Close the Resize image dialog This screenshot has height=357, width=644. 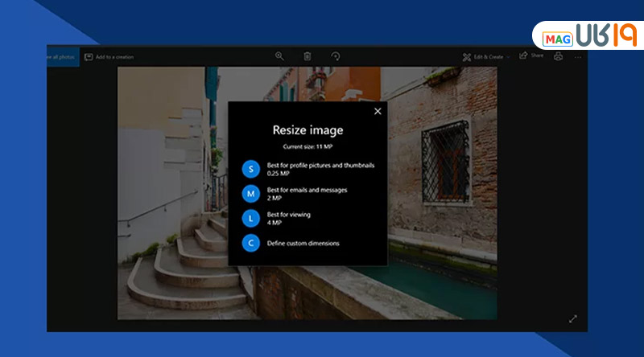point(378,112)
